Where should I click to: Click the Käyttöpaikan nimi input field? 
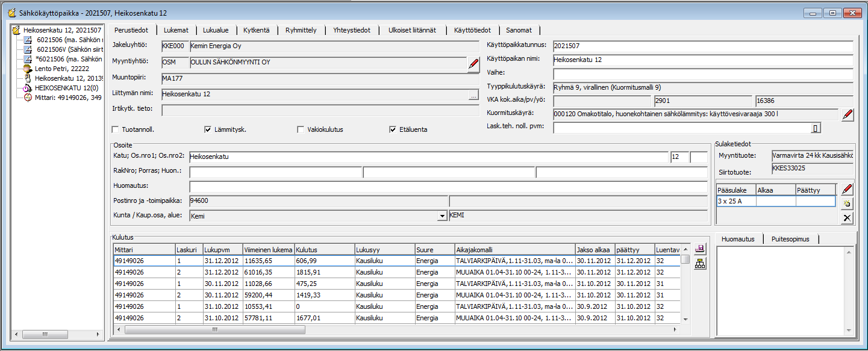coord(703,60)
